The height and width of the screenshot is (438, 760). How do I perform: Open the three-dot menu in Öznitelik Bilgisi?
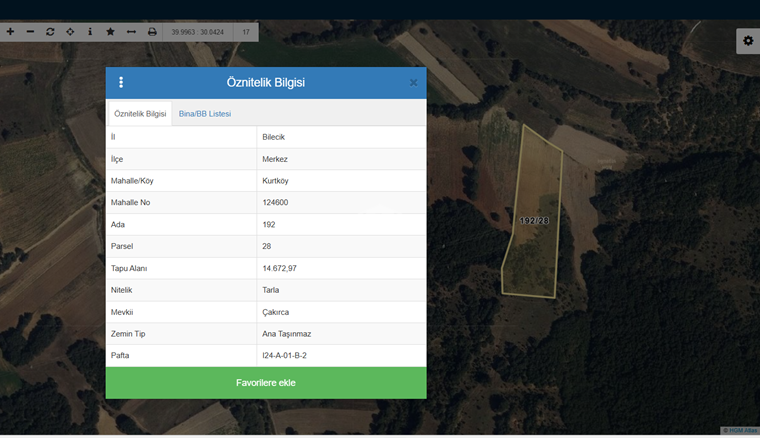pyautogui.click(x=121, y=82)
